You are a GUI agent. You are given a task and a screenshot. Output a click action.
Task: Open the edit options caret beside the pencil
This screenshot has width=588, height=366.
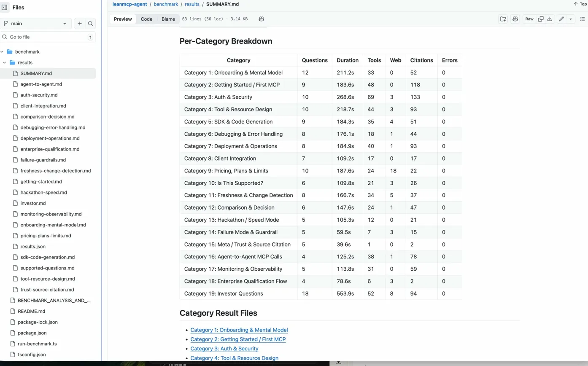point(571,19)
